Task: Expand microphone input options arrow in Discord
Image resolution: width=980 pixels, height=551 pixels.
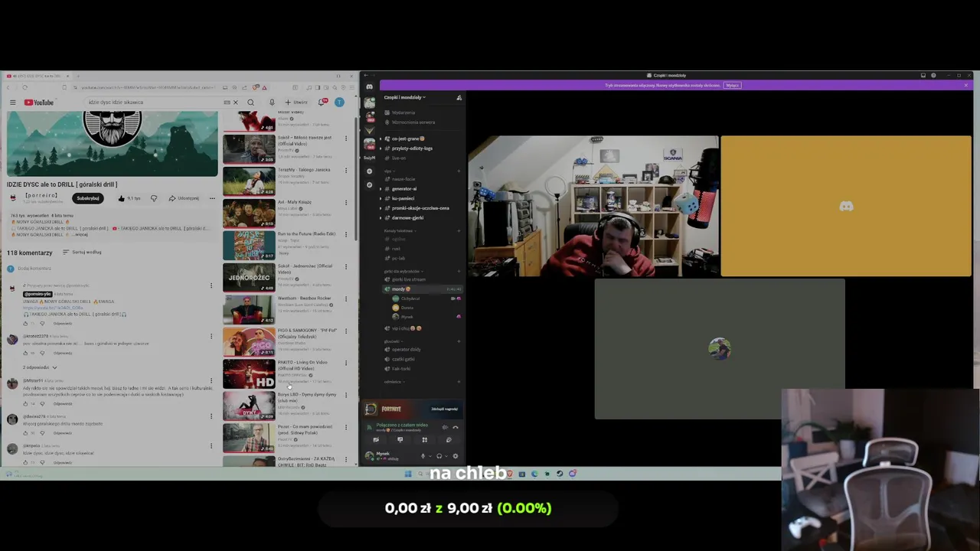Action: click(430, 456)
